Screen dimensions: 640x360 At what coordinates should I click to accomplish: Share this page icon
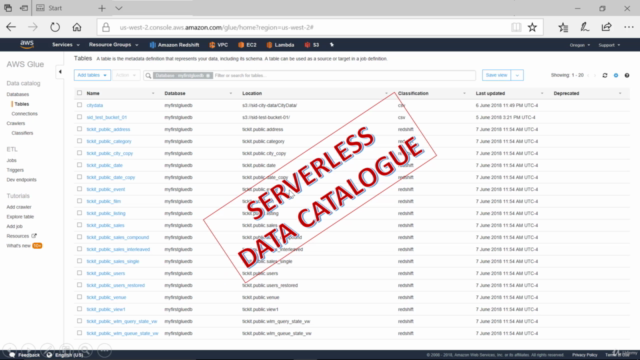pyautogui.click(x=606, y=27)
